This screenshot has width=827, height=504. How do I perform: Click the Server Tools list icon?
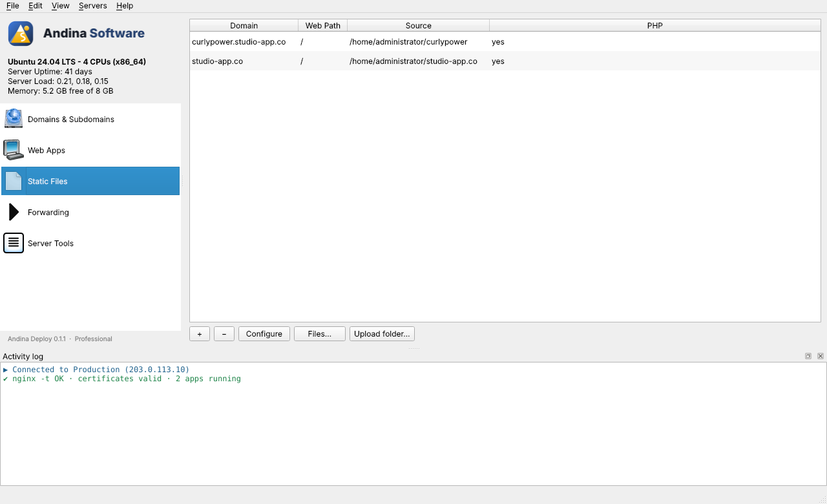point(14,243)
